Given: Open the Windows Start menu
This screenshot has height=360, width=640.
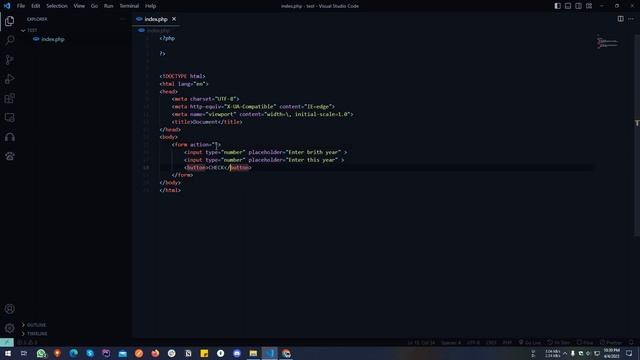Looking at the screenshot, I should [x=8, y=353].
